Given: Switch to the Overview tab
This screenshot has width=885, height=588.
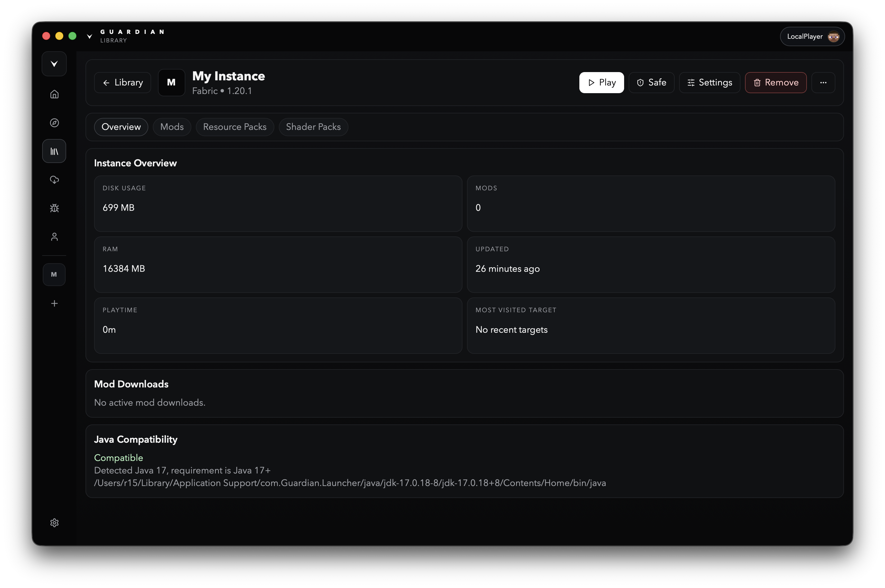Looking at the screenshot, I should tap(121, 127).
